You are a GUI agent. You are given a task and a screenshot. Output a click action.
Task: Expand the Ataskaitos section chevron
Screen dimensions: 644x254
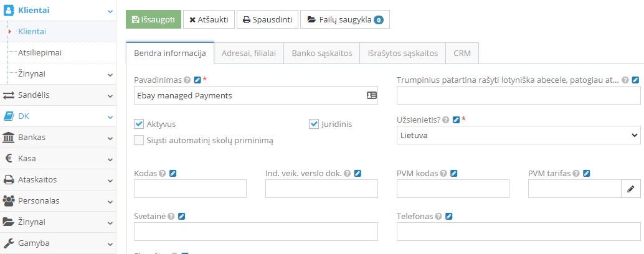click(x=110, y=181)
